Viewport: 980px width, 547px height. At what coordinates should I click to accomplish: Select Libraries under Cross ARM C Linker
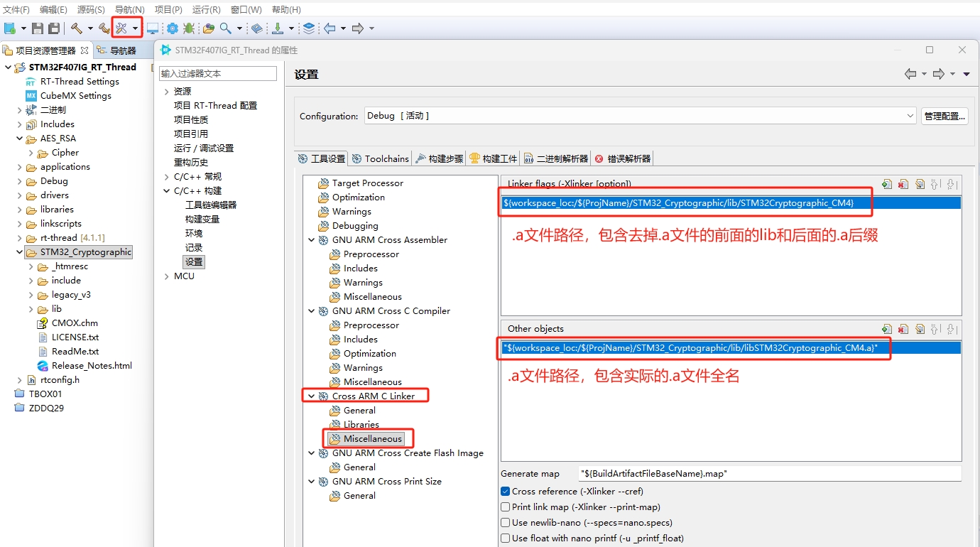coord(361,425)
